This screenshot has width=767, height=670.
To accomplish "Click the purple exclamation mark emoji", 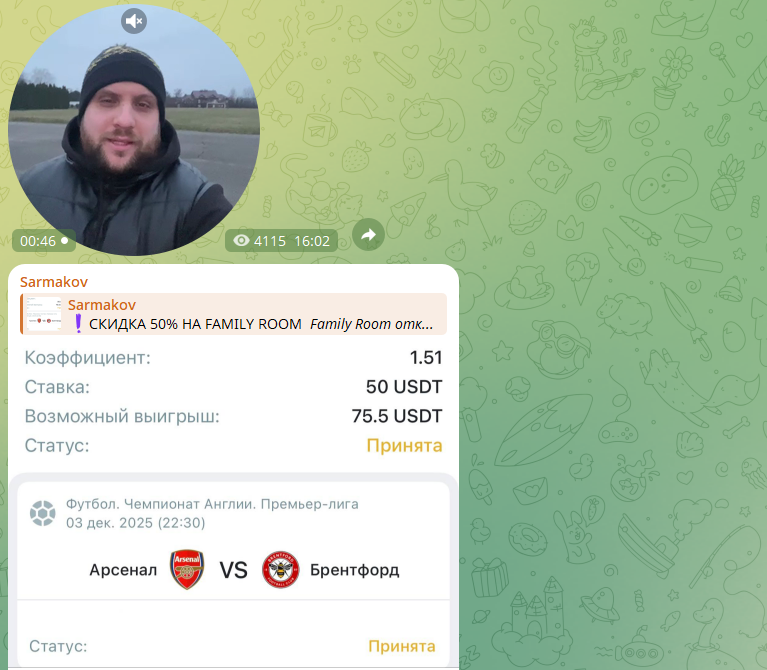I will tap(78, 324).
